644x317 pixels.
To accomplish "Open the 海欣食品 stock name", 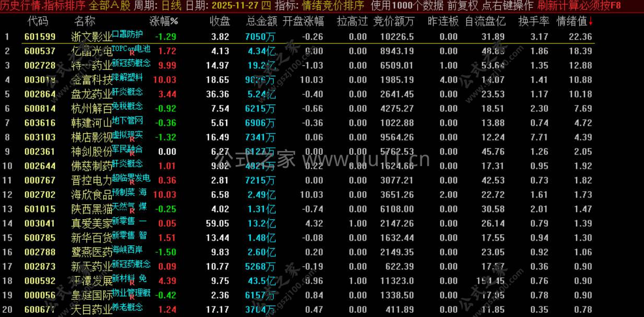I will 91,195.
